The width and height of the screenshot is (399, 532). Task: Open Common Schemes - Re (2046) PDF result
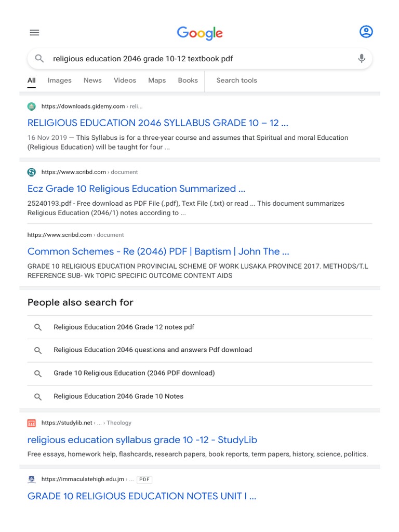click(158, 251)
